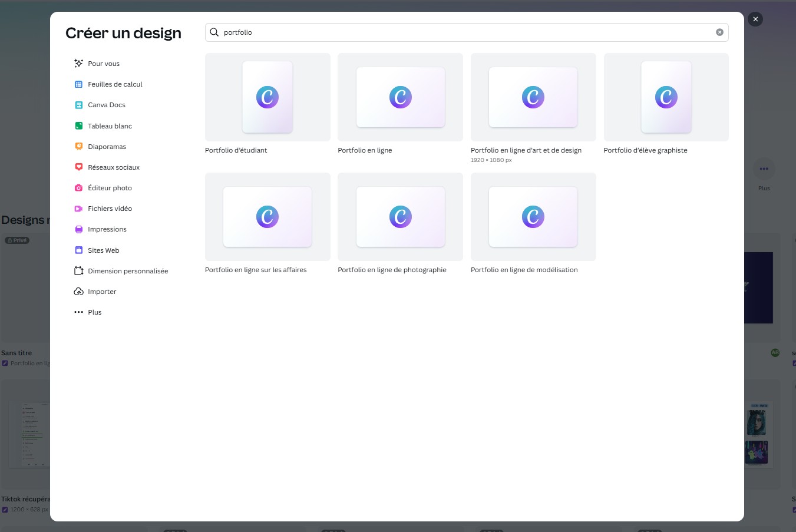Select Impressions label

pos(107,229)
